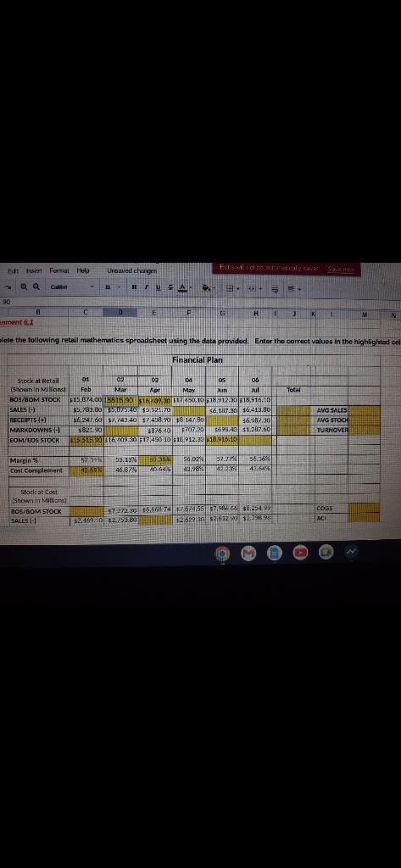Viewport: 401px width, 868px height.
Task: Open the Help menu
Action: click(x=84, y=271)
